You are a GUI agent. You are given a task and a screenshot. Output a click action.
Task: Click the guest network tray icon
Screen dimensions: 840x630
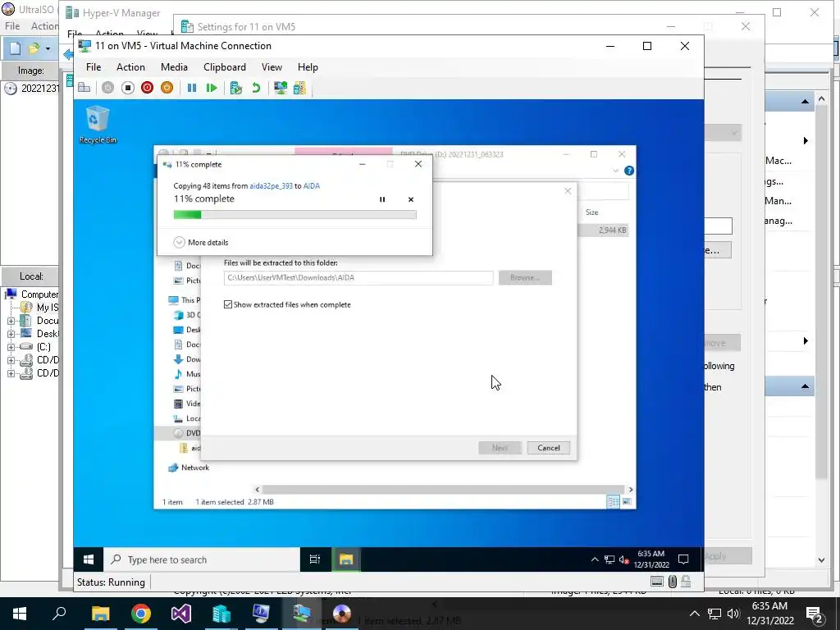(x=609, y=559)
